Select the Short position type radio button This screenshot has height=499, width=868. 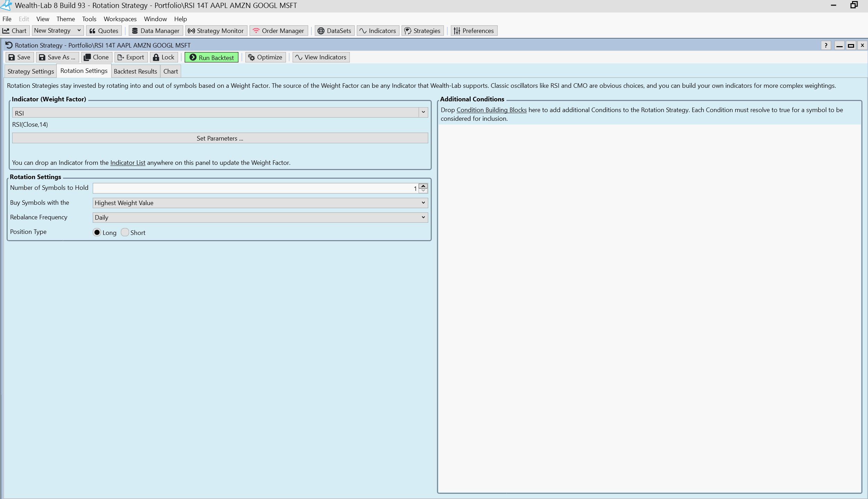pos(125,232)
